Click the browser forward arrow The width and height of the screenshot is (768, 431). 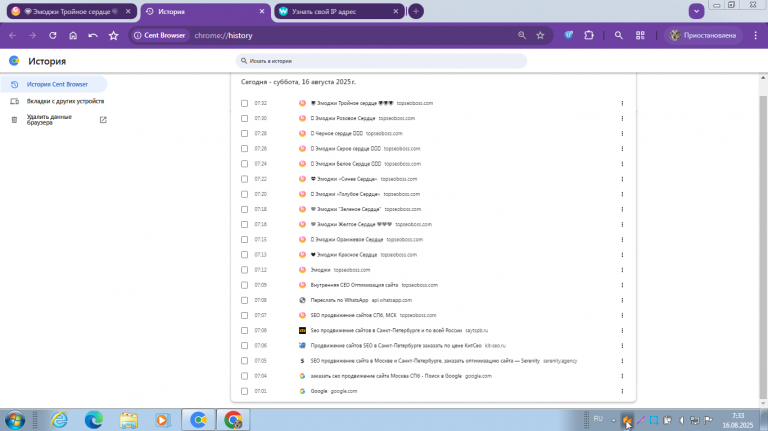[x=32, y=35]
